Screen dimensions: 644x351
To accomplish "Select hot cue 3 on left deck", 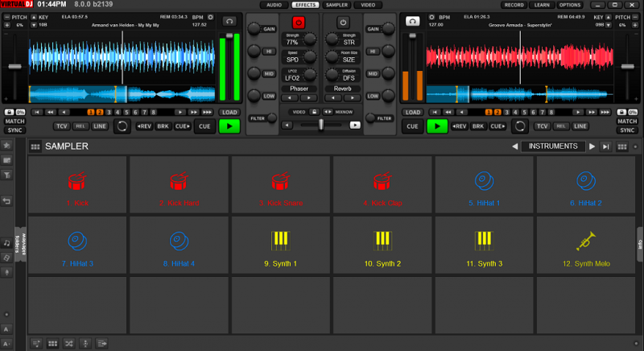I will point(109,112).
